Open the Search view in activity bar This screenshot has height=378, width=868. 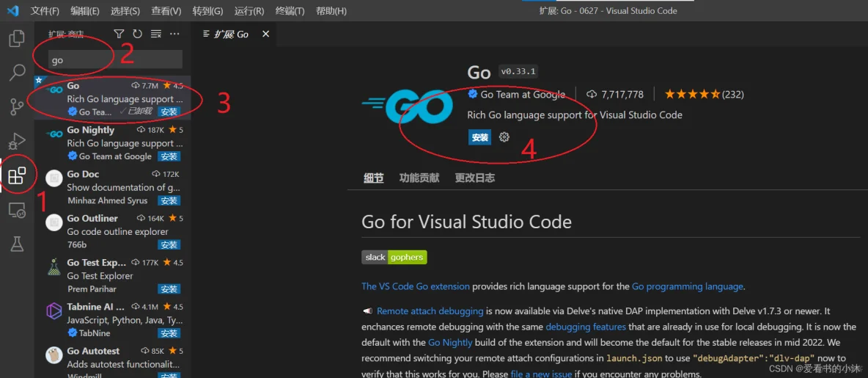[17, 72]
